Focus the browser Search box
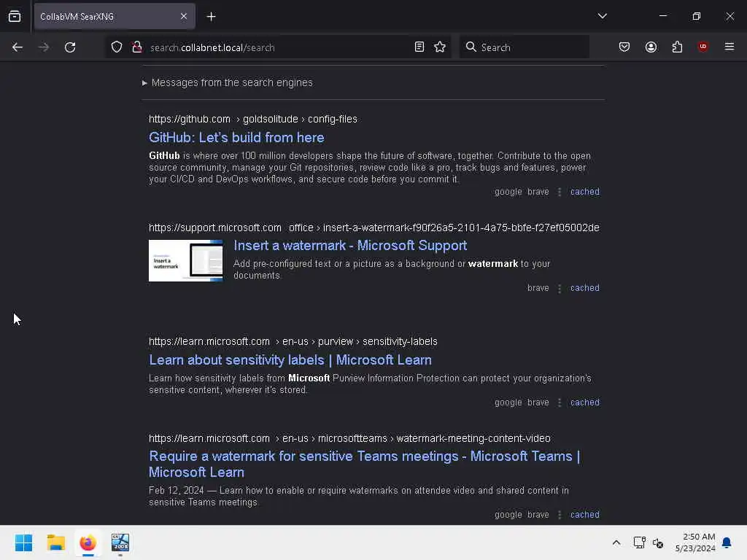The height and width of the screenshot is (560, 747). click(x=525, y=47)
